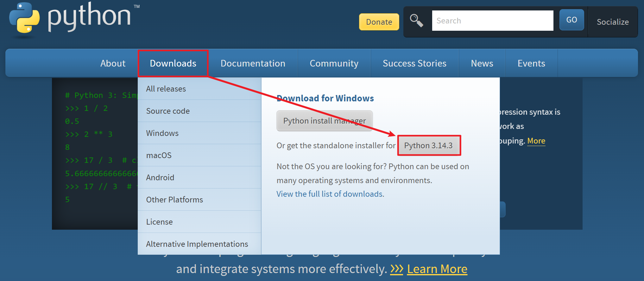
Task: Click the '>>> 1 / 2' code line
Action: 86,108
